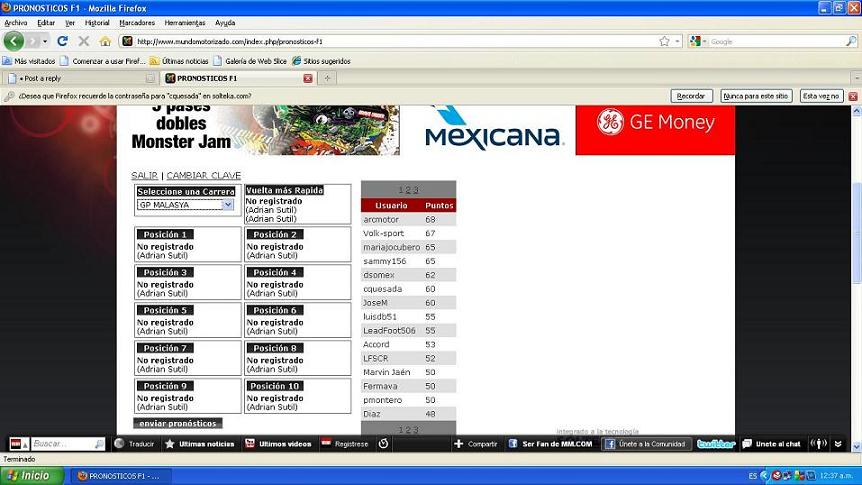Close the PRONOSTICOS F1 tab
862x485 pixels.
pyautogui.click(x=308, y=78)
